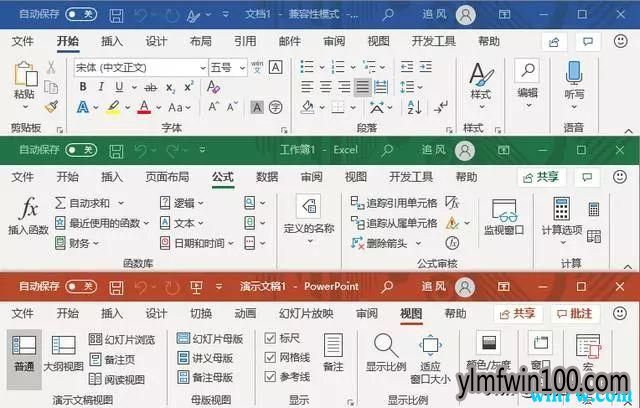Click Color/Grayscale button in PowerPoint

489,351
